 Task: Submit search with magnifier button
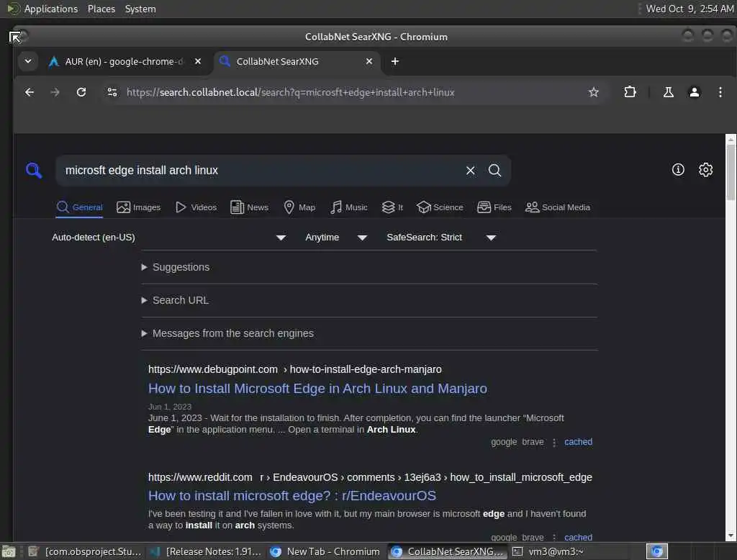click(494, 170)
